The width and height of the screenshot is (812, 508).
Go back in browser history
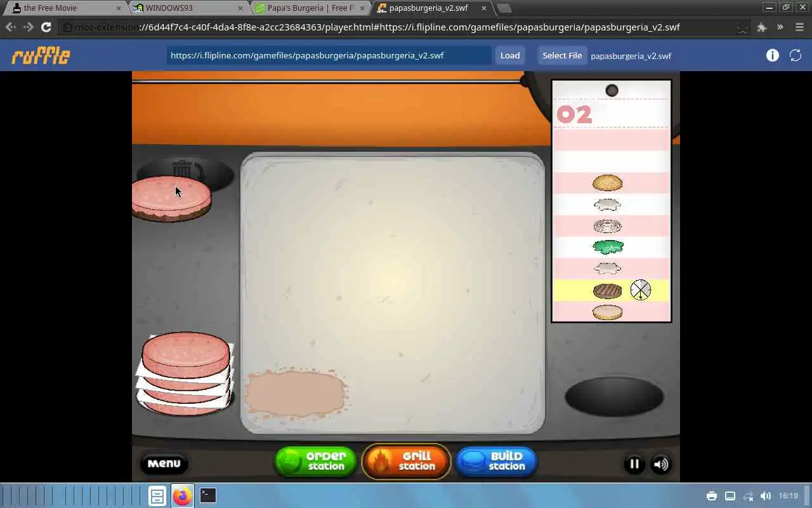pyautogui.click(x=11, y=27)
